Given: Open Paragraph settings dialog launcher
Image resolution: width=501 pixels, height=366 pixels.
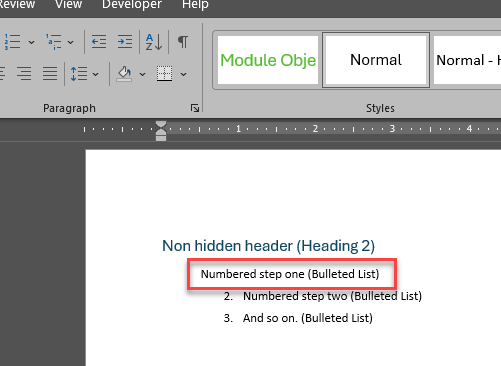Looking at the screenshot, I should [x=195, y=108].
